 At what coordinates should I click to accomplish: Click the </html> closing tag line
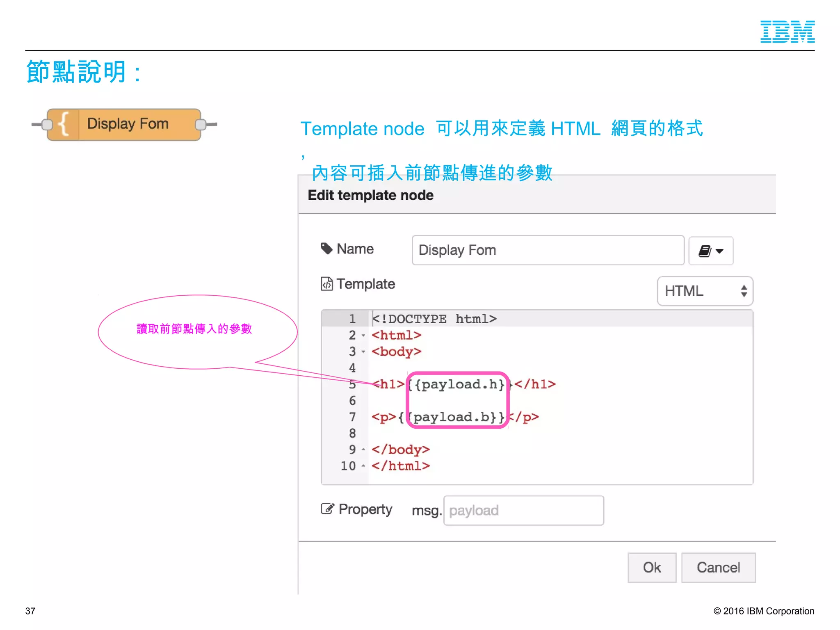coord(400,466)
